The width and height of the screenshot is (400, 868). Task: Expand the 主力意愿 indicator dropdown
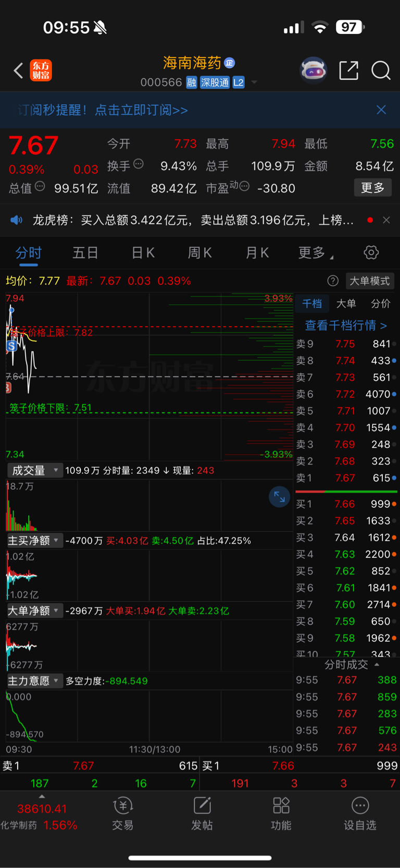(34, 681)
